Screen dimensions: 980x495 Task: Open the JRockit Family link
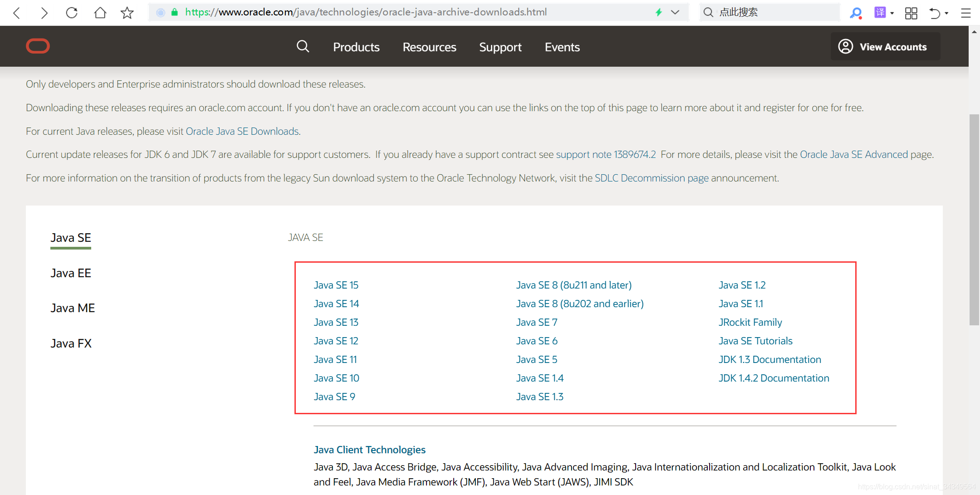pos(750,322)
